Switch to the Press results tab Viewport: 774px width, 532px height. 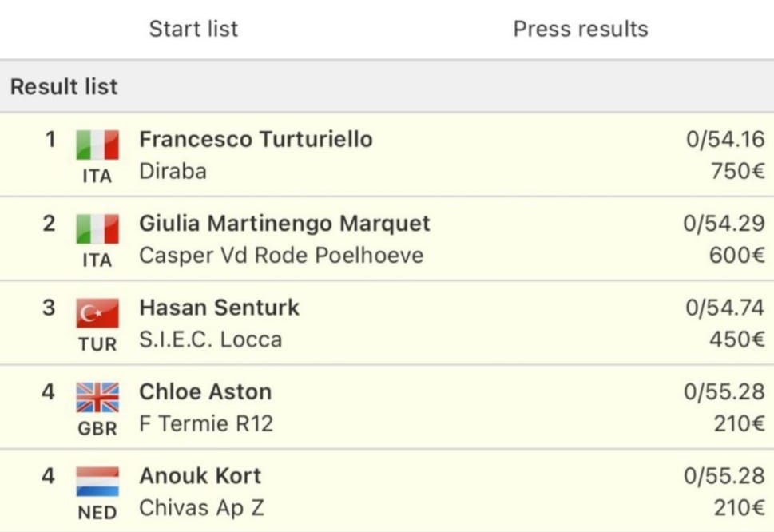[581, 29]
